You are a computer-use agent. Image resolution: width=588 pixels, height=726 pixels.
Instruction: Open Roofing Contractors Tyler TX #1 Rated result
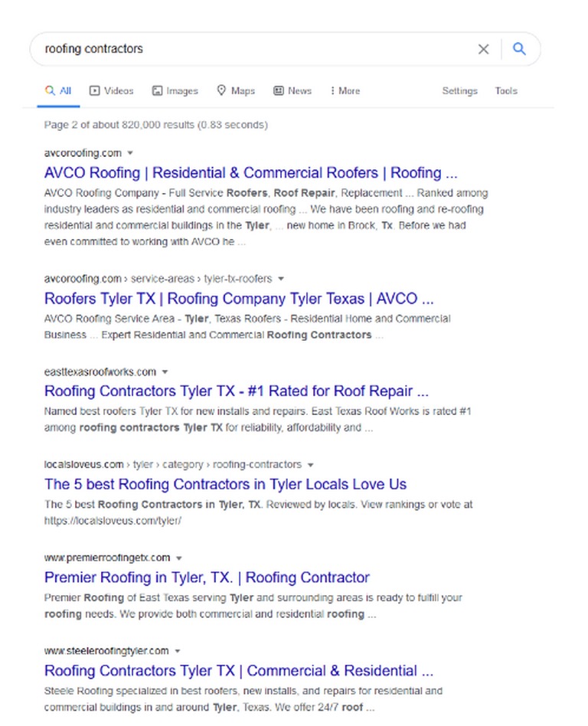(x=236, y=391)
